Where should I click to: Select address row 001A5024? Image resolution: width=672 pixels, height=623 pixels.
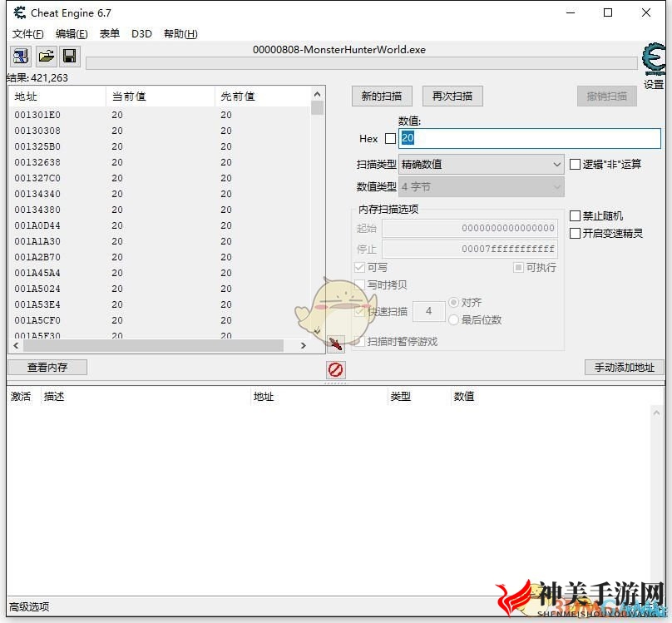coord(160,289)
